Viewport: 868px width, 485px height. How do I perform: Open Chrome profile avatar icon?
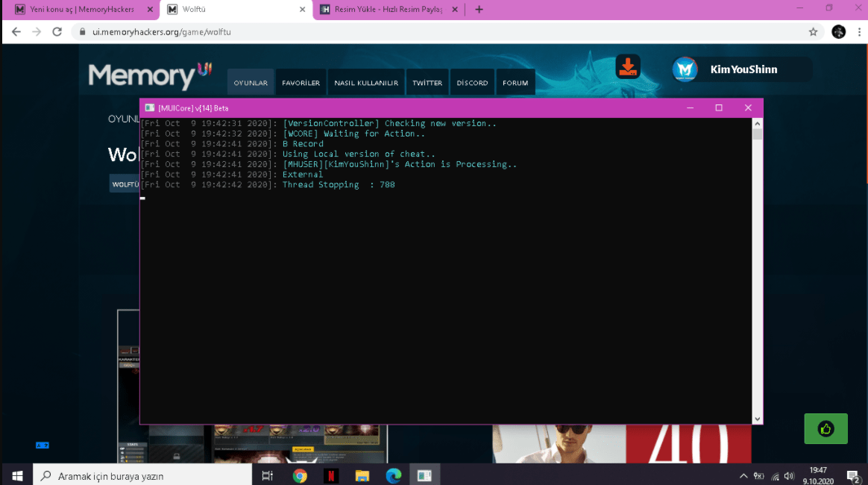coord(839,32)
